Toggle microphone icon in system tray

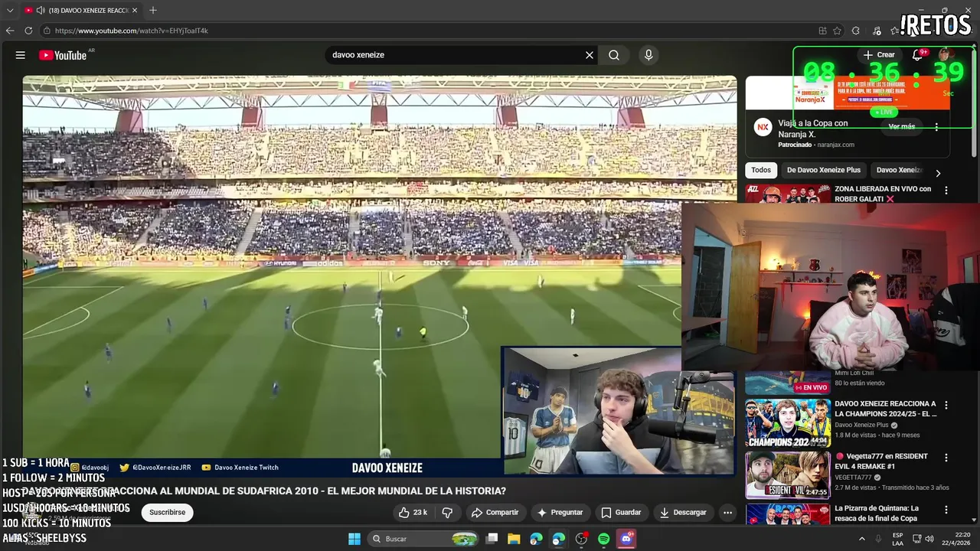pyautogui.click(x=877, y=539)
